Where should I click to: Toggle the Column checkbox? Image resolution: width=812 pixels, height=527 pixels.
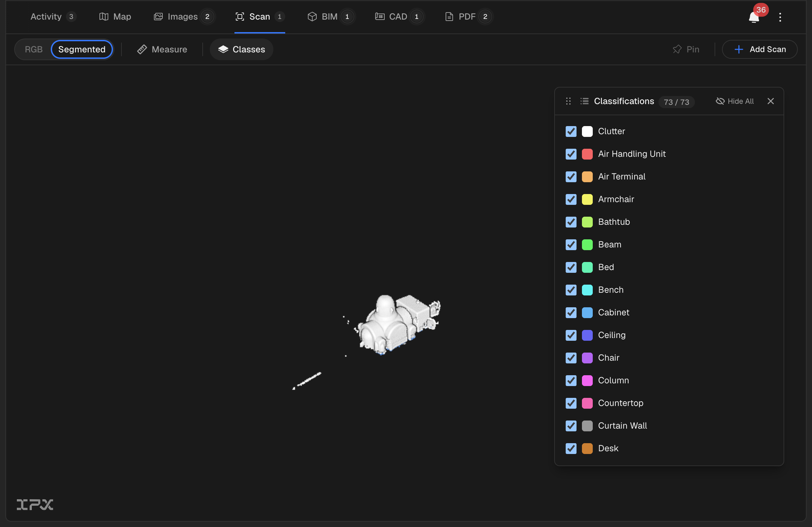571,380
